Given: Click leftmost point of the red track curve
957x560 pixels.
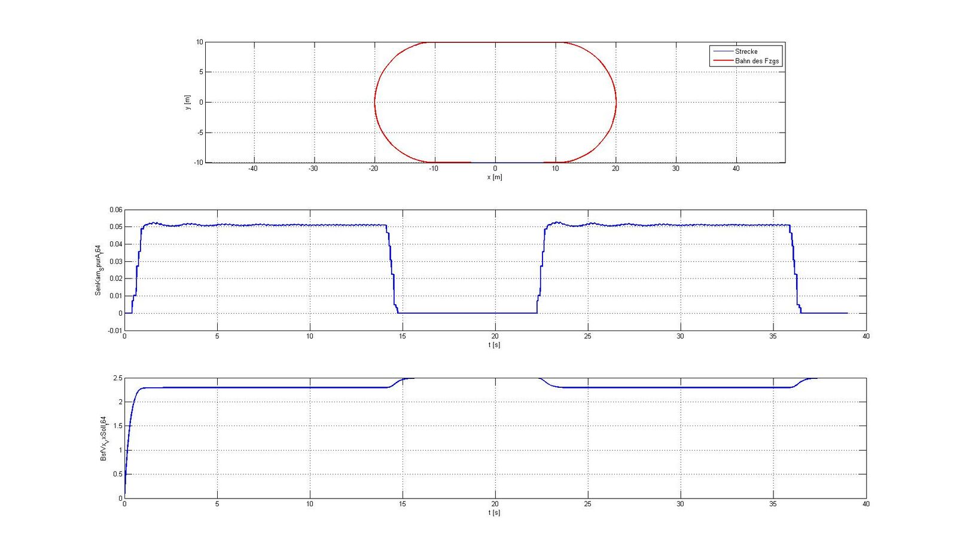Looking at the screenshot, I should click(374, 102).
